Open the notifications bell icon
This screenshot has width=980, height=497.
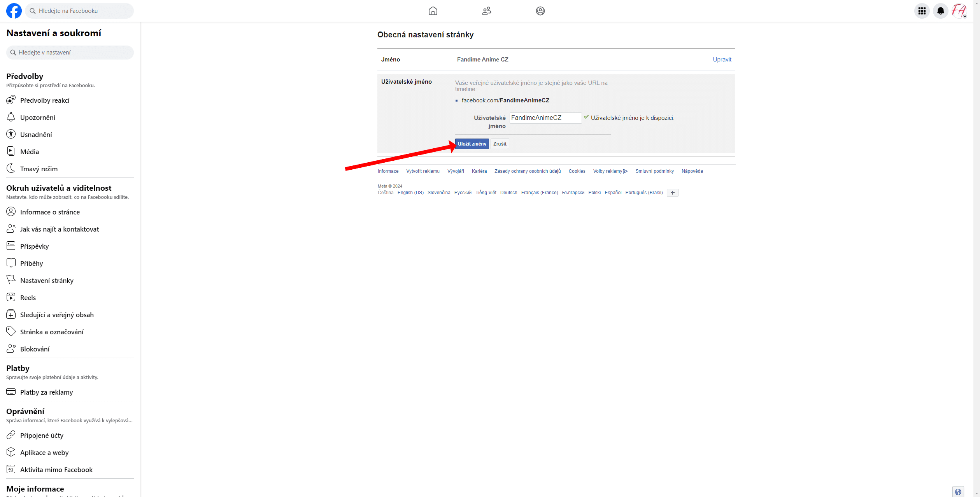coord(940,11)
